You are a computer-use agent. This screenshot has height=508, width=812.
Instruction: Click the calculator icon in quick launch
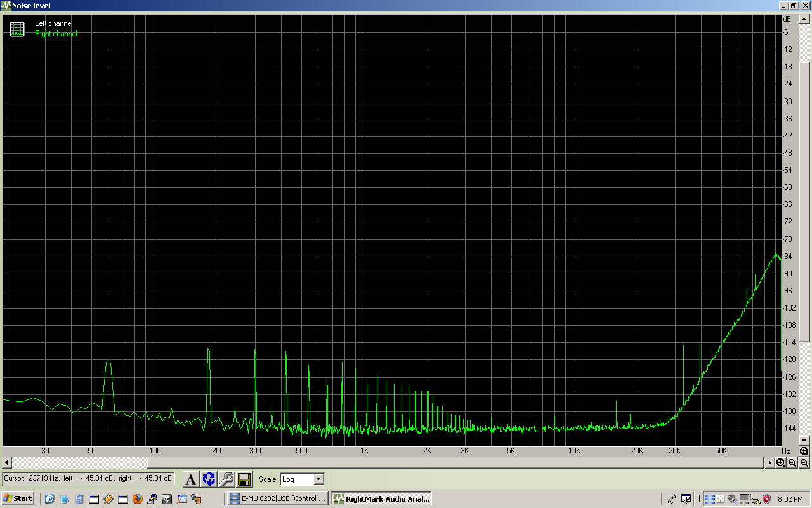tap(79, 498)
